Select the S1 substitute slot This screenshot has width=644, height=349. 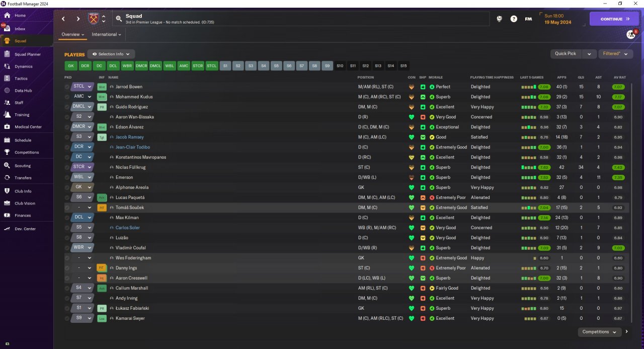coord(225,66)
